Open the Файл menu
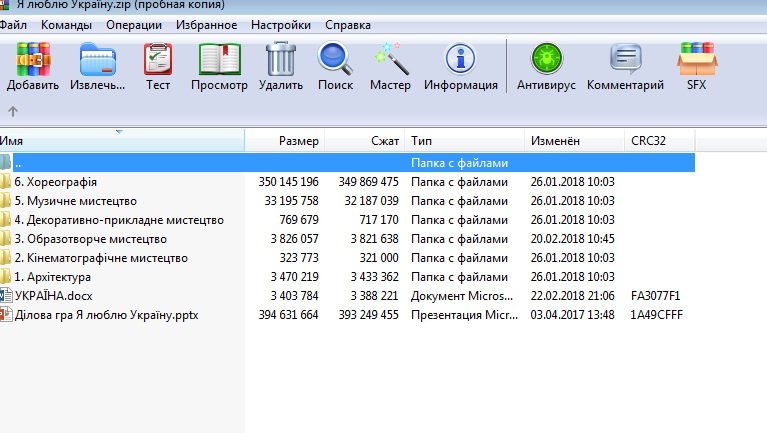Viewport: 767px width, 433px height. pyautogui.click(x=13, y=25)
